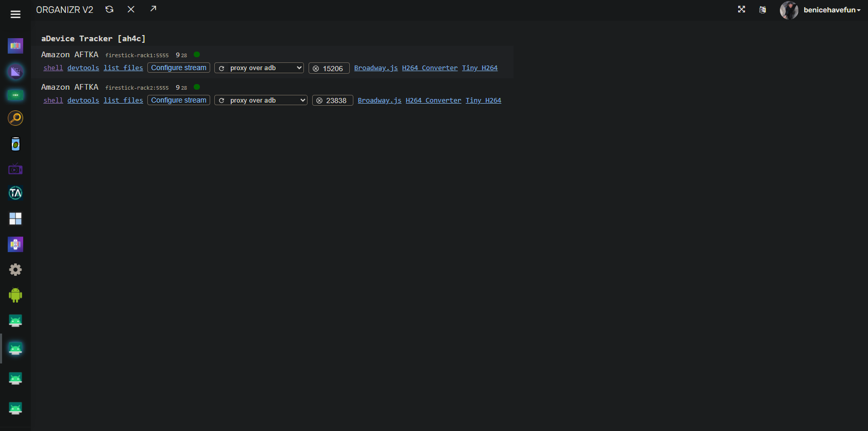Expand proxy over adb dropdown for firestick-rack1
The image size is (868, 431).
point(259,68)
